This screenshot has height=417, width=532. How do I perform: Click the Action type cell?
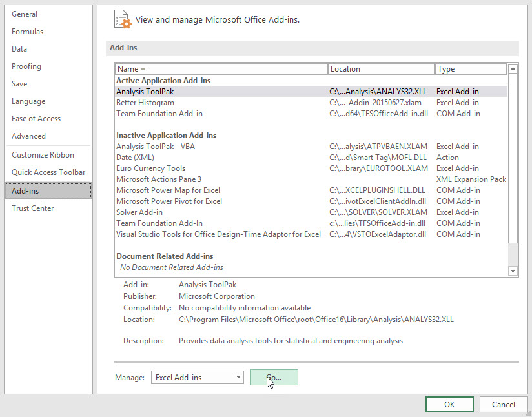tap(447, 158)
